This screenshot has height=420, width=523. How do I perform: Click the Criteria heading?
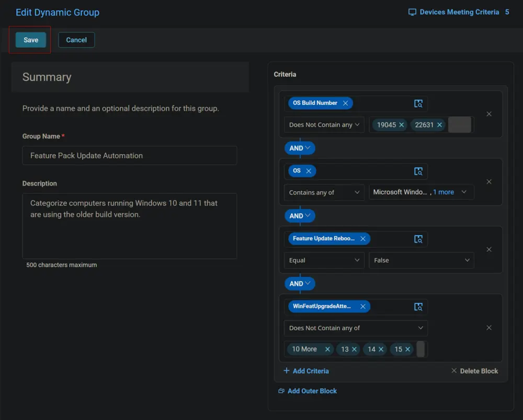285,74
